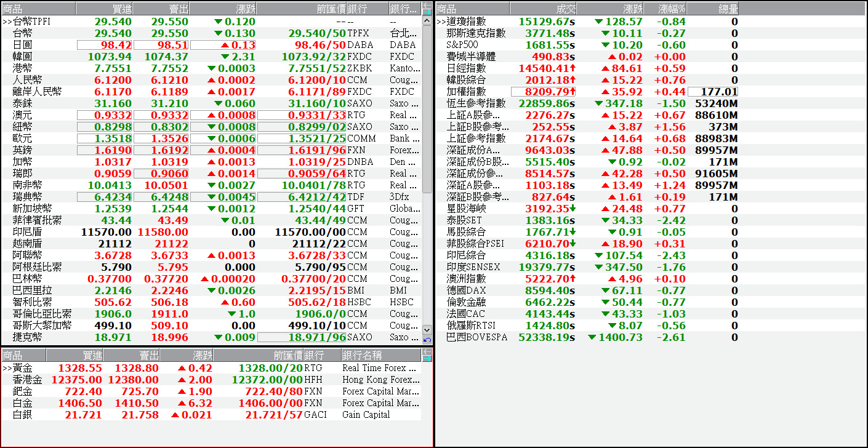868x448 pixels.
Task: Click scroll-up arrow of the forex list scrollbar
Action: 427,20
